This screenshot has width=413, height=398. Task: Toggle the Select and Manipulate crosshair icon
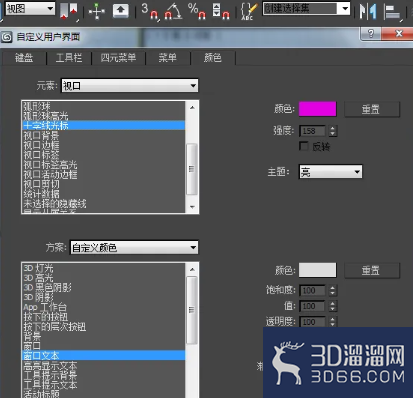coord(96,11)
